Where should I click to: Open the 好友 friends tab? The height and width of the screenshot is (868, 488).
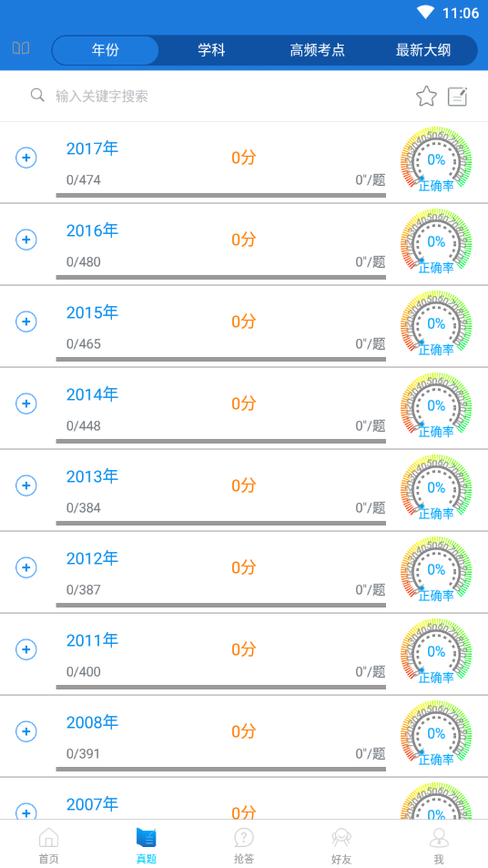pyautogui.click(x=341, y=845)
